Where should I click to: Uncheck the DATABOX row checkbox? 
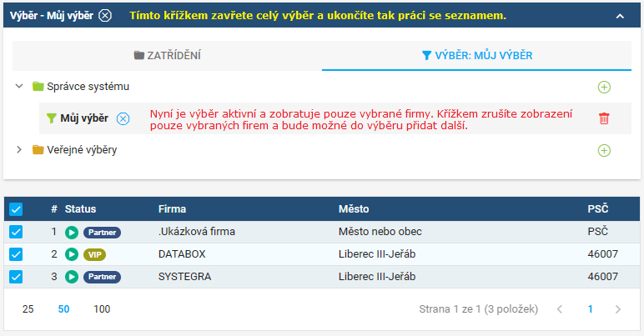coord(16,254)
